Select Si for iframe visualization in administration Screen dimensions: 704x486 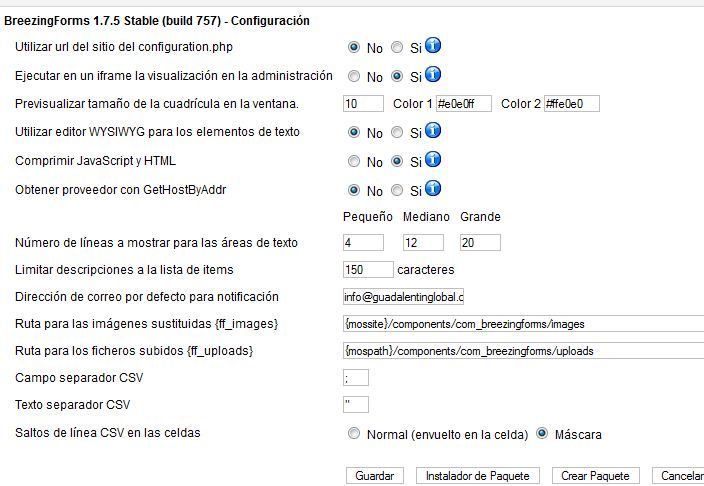click(x=397, y=76)
